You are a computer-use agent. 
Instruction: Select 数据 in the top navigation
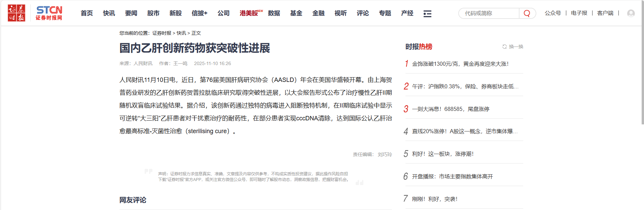(x=274, y=13)
